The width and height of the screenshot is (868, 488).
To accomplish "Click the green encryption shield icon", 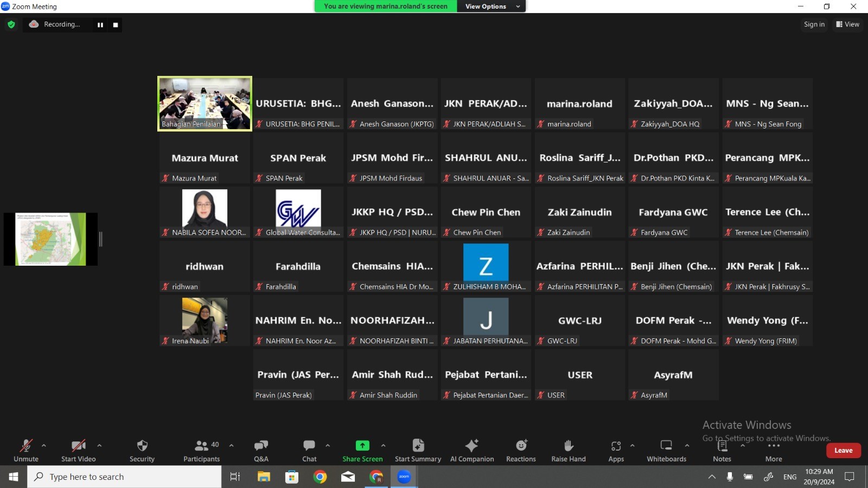I will (11, 24).
